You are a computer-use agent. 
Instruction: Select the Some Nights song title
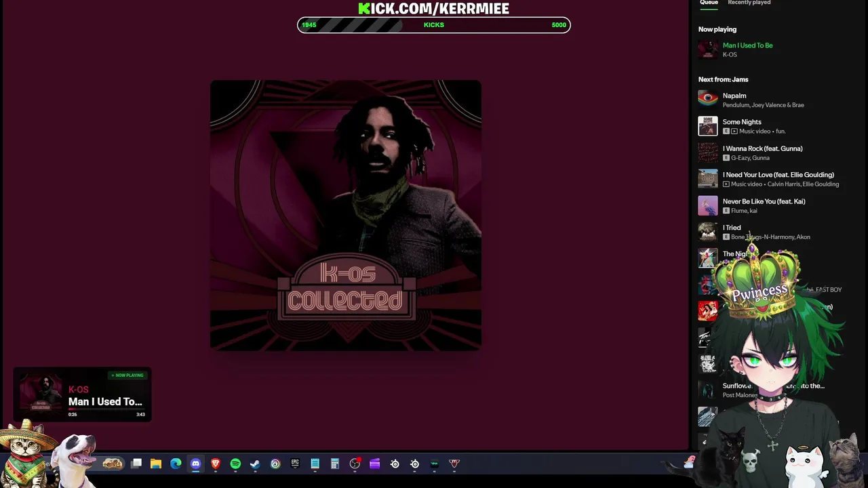[742, 122]
